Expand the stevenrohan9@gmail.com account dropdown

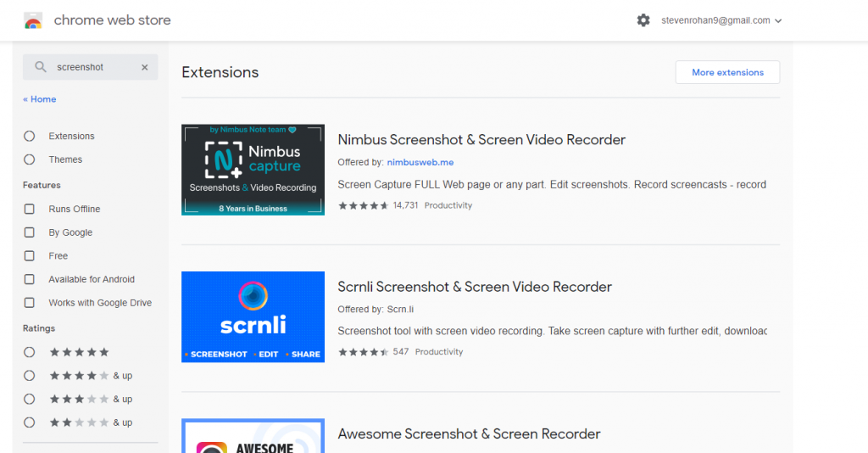pyautogui.click(x=721, y=20)
